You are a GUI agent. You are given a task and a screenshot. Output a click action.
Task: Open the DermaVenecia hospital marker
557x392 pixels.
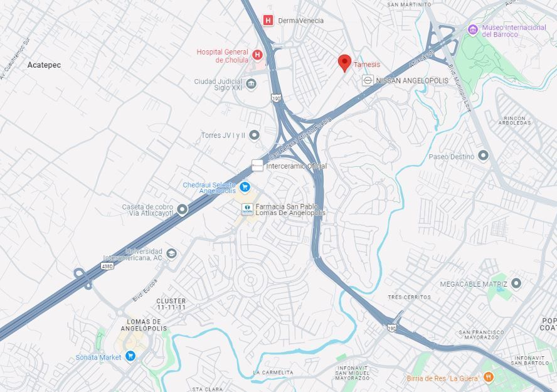(268, 20)
